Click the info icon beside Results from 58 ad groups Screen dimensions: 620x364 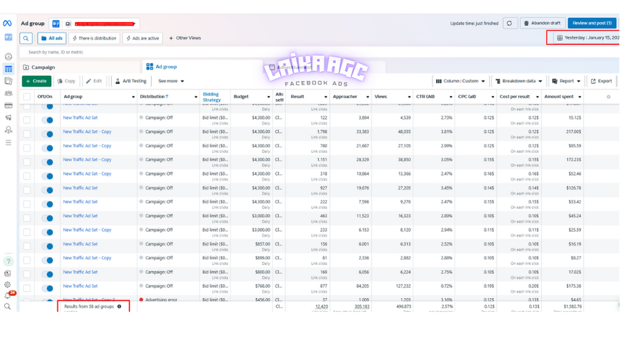(119, 306)
